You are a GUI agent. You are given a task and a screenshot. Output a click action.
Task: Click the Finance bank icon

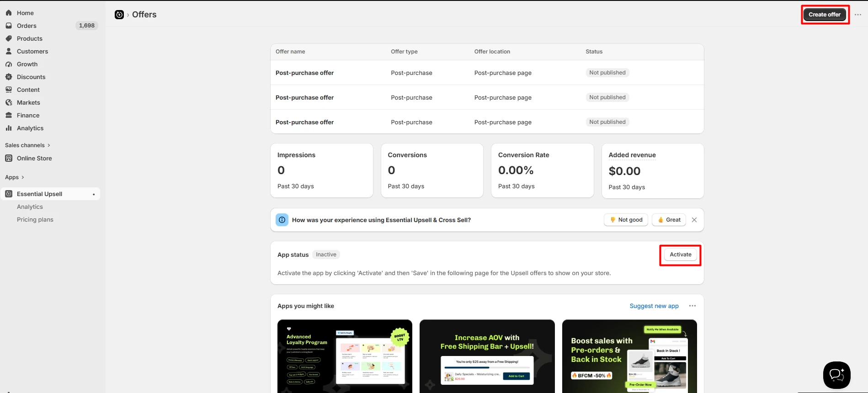point(9,115)
